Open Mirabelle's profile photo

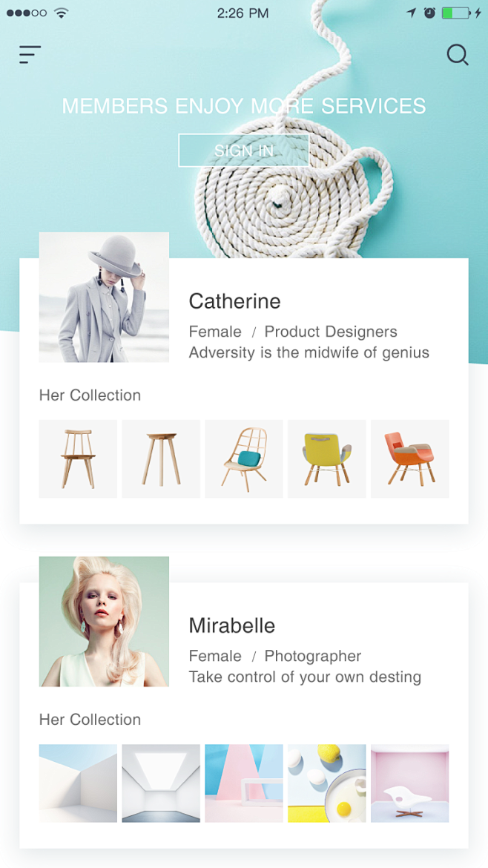click(x=104, y=622)
